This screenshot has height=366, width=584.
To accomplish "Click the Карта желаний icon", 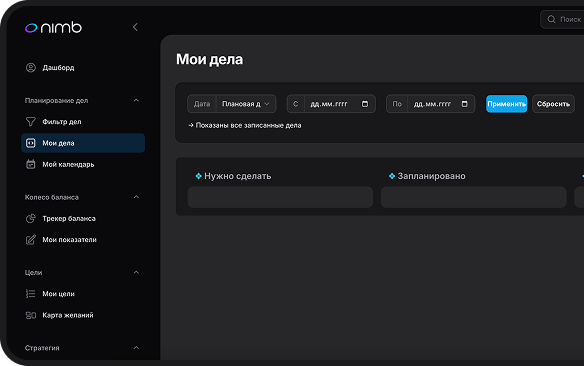I will (31, 315).
